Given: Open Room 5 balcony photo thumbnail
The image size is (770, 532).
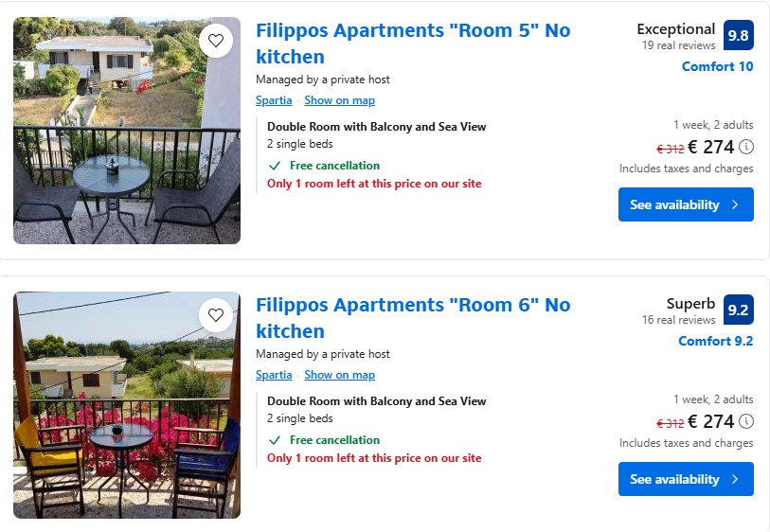Looking at the screenshot, I should point(126,142).
